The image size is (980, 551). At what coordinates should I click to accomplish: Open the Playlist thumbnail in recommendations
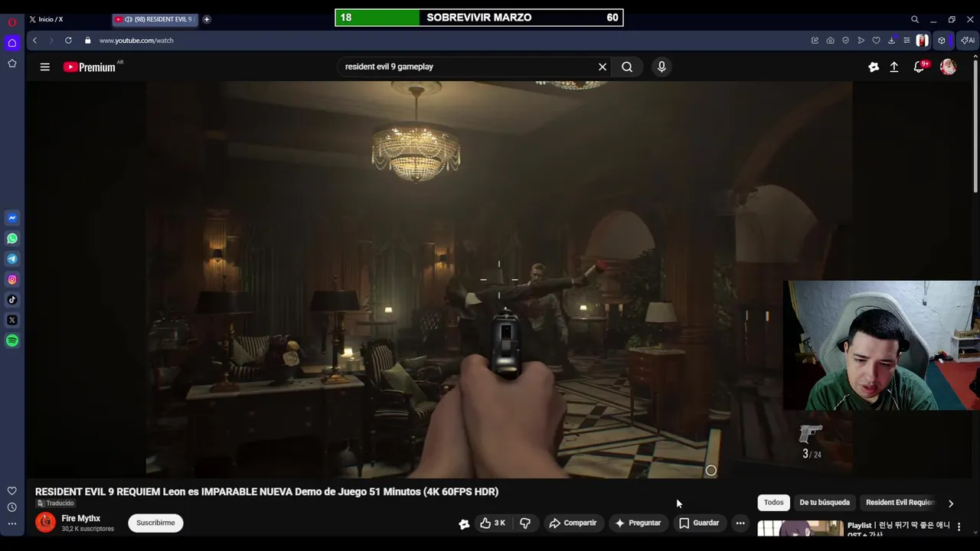(x=800, y=528)
